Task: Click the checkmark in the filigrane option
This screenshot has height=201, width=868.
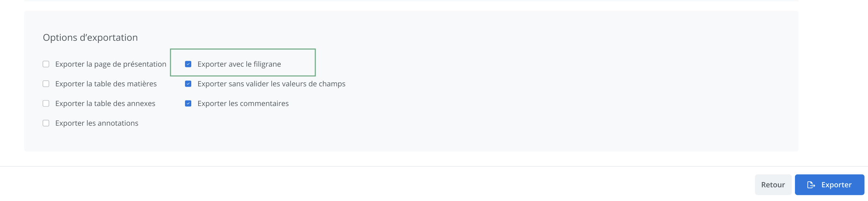Action: (188, 64)
